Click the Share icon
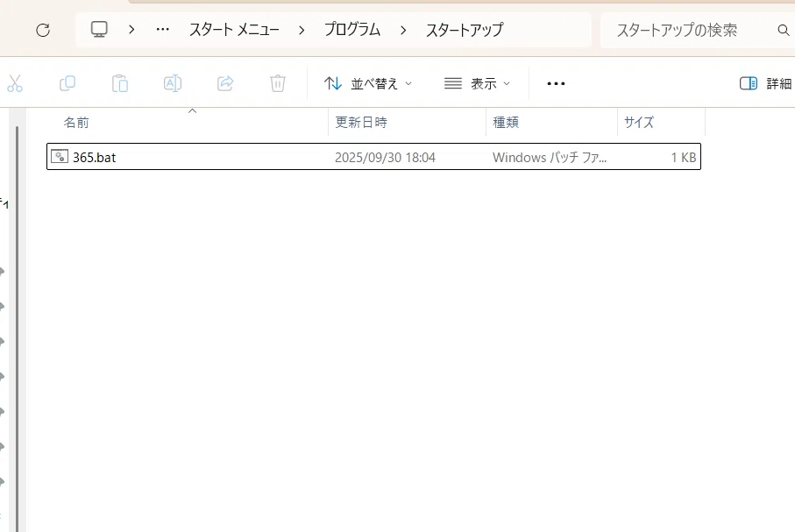 click(225, 83)
